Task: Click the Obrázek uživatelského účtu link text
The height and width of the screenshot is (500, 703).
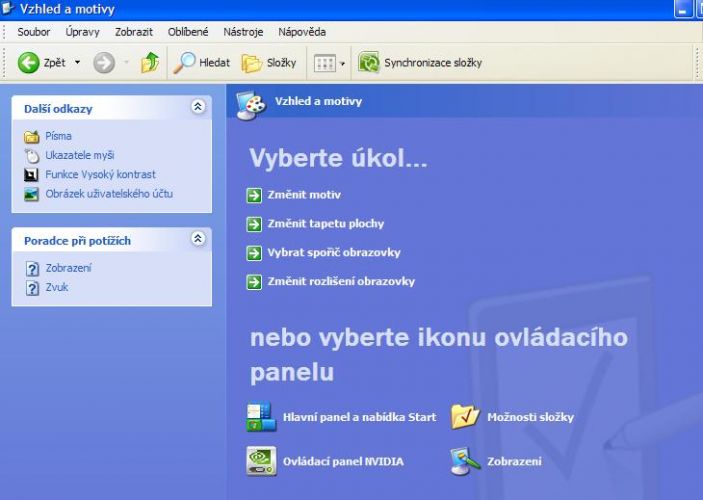Action: point(109,194)
